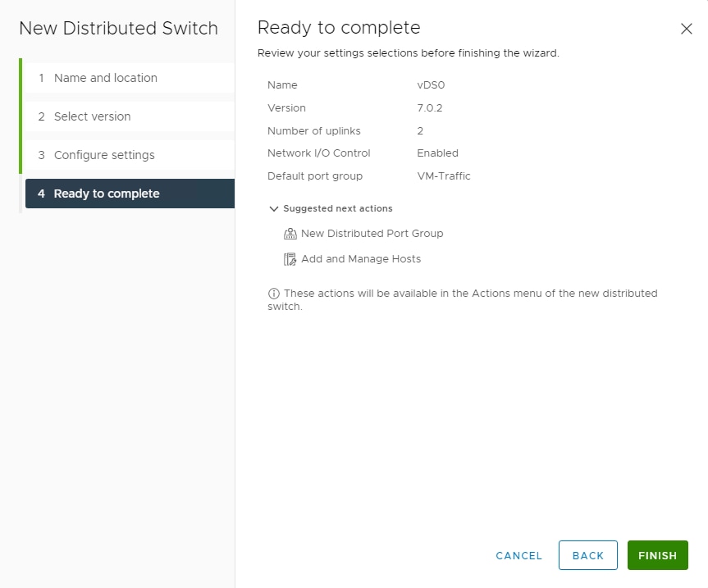Click the New Distributed Switch title
This screenshot has width=708, height=588.
[x=118, y=28]
